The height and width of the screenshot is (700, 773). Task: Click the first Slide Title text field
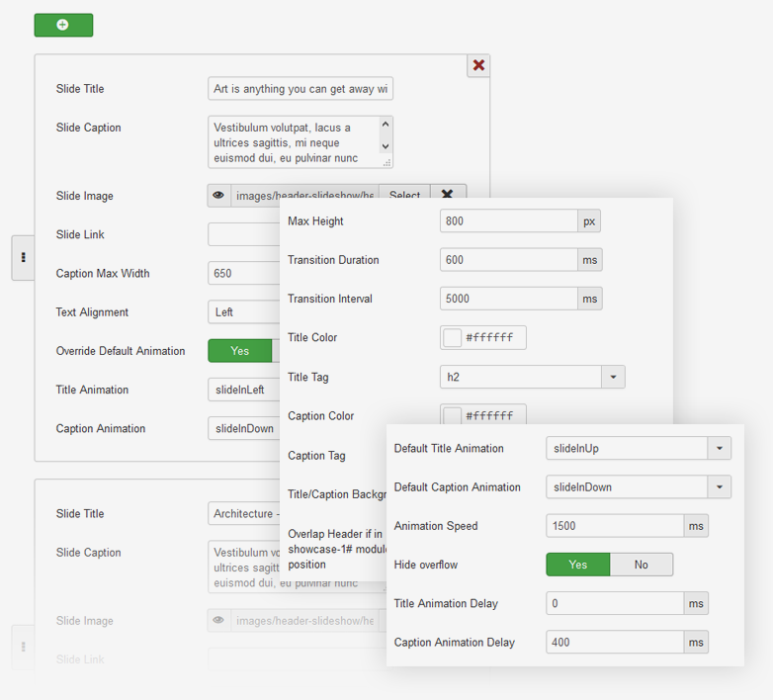pyautogui.click(x=301, y=89)
